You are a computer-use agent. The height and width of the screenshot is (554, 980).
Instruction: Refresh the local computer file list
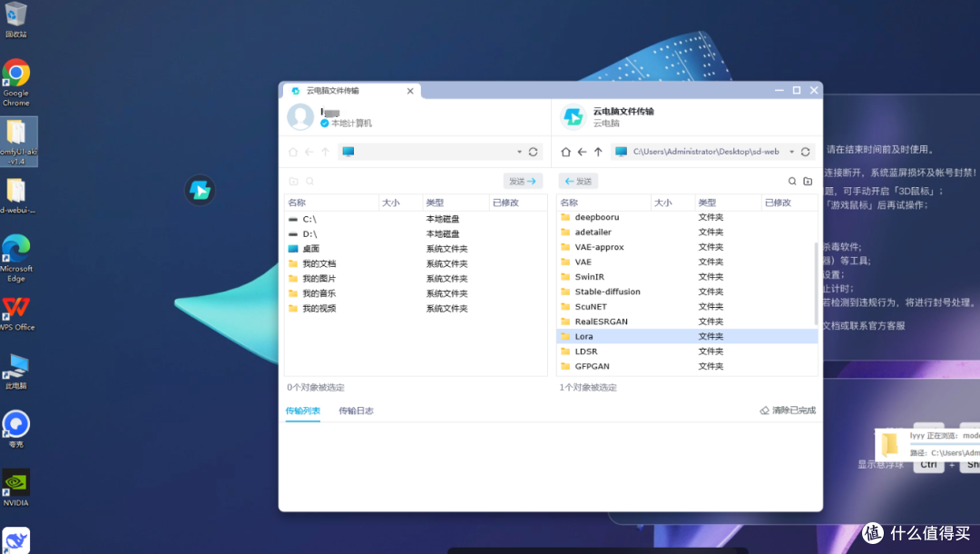point(534,152)
